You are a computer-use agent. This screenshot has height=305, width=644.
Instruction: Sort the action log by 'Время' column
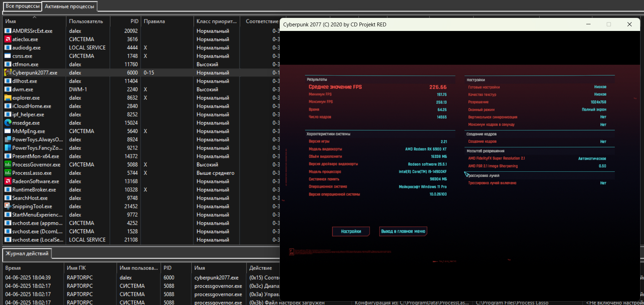(33, 268)
